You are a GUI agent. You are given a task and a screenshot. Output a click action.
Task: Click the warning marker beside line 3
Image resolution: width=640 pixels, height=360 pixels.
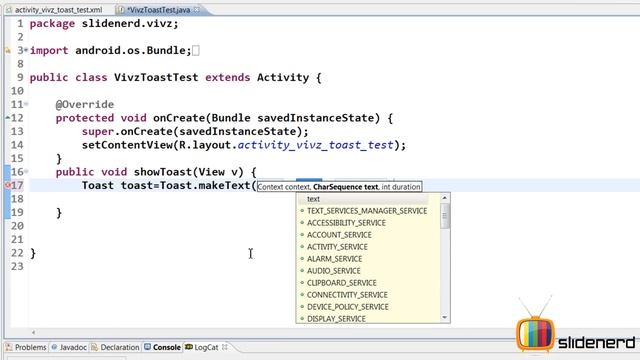(x=7, y=51)
